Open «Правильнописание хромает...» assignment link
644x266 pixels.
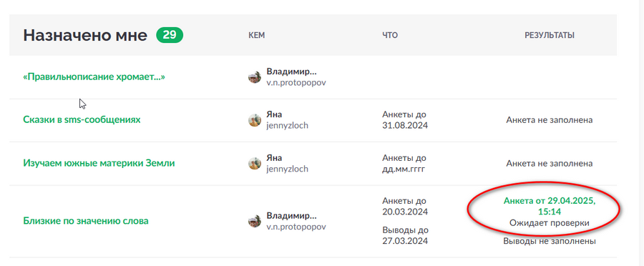pyautogui.click(x=94, y=77)
